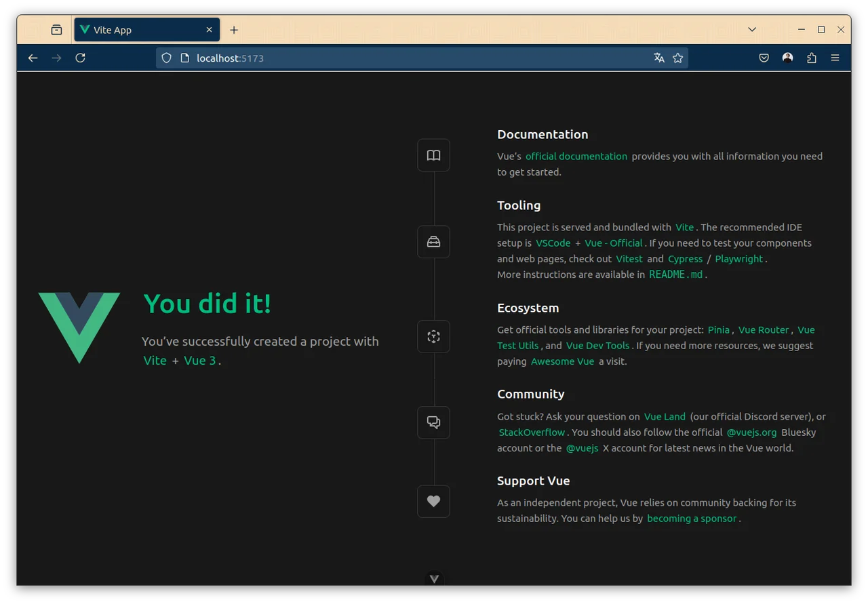The image size is (868, 604).
Task: Open the Vue Land Discord link
Action: [665, 417]
